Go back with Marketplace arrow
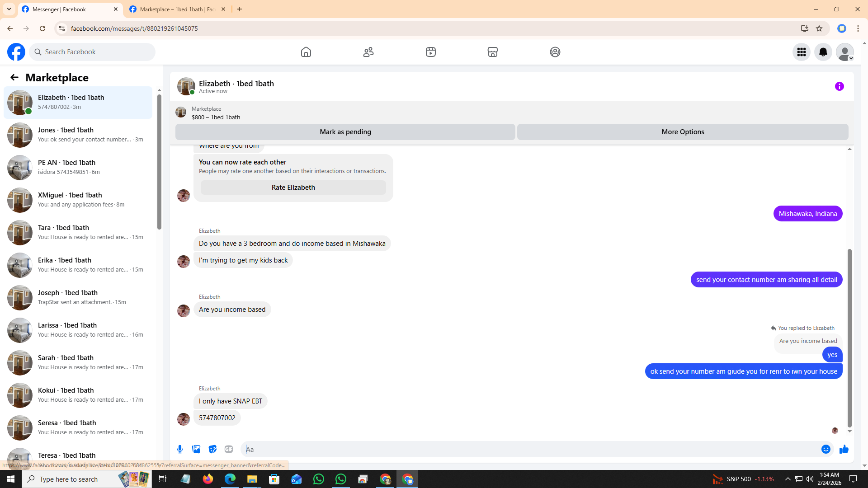Screen dimensions: 868x488 coord(14,77)
